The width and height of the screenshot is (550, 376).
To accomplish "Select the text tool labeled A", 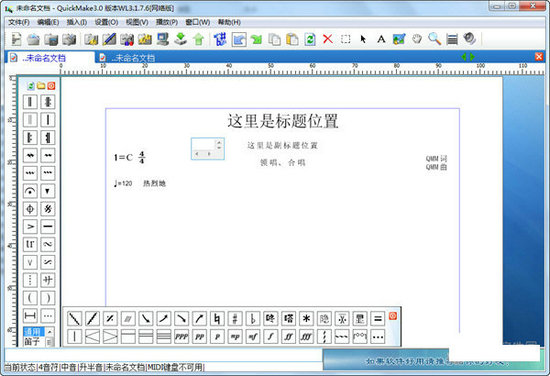I will tap(381, 39).
